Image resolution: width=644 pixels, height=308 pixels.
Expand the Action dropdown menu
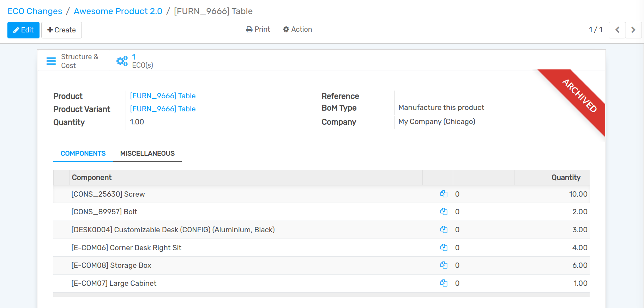click(x=297, y=30)
